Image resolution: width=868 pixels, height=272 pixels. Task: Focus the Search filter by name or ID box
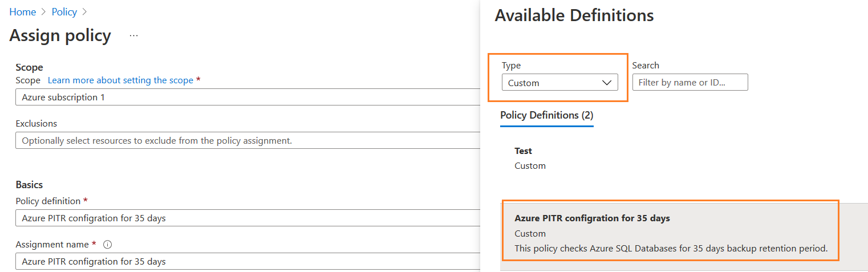click(x=689, y=83)
